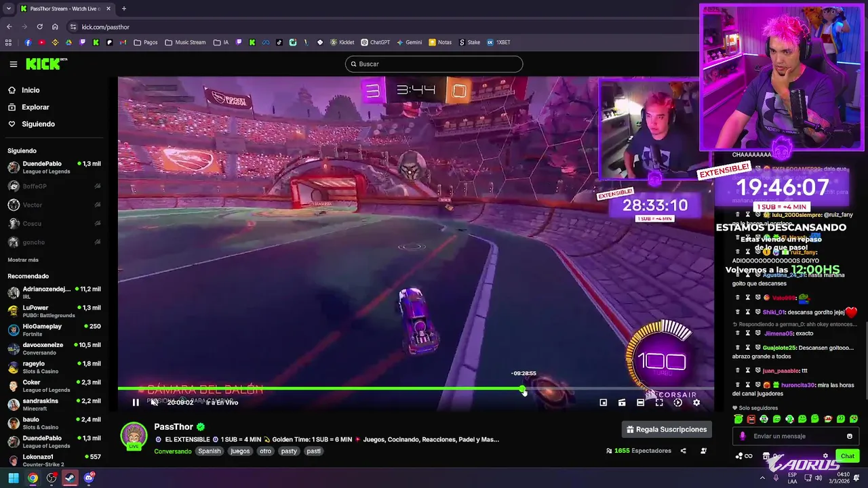The height and width of the screenshot is (488, 868).
Task: Select the 'juegos' tag
Action: tap(240, 451)
